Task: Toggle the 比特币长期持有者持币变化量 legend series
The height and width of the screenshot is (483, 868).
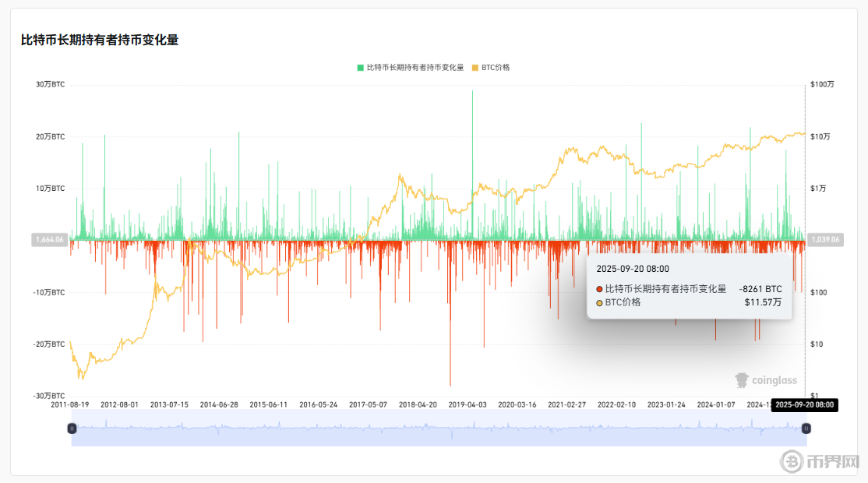Action: pos(415,68)
